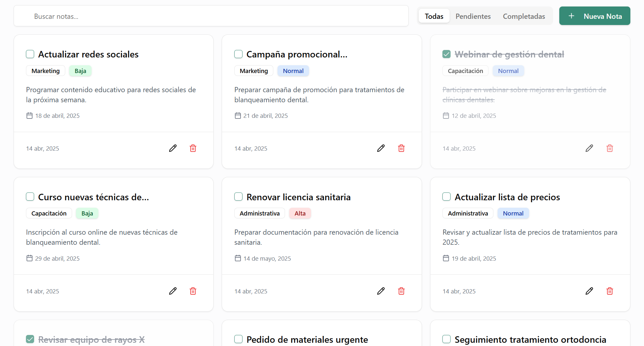Click Capacitación tag on Webinar note
Screen dimensions: 644x346
click(465, 71)
